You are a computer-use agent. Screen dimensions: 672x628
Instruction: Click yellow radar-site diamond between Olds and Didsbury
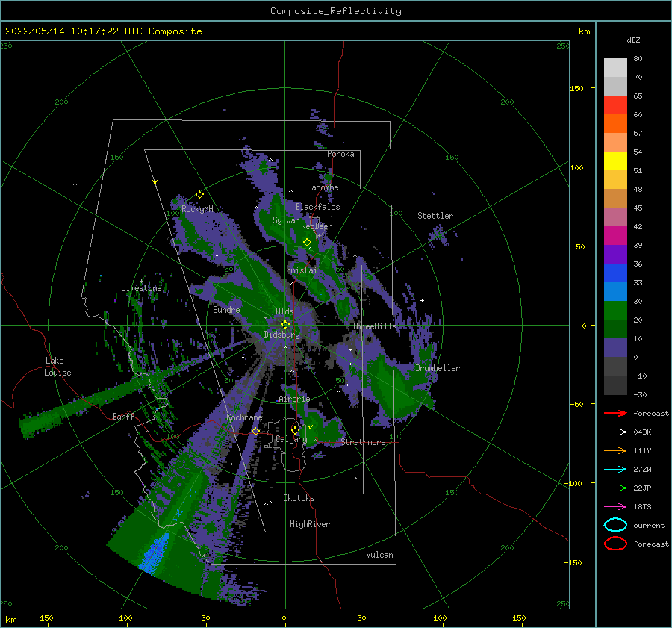(x=285, y=325)
